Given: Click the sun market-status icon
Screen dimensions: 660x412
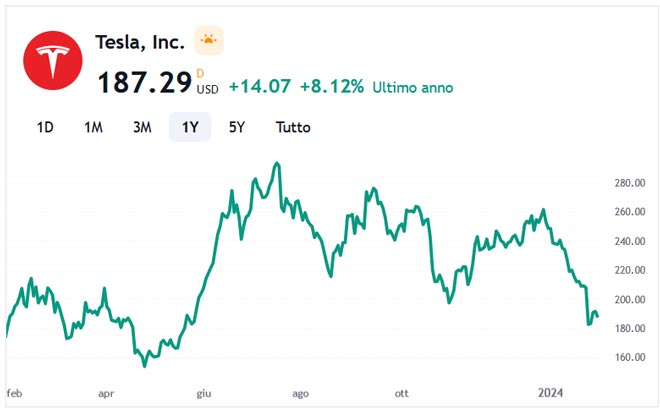Looking at the screenshot, I should point(208,41).
